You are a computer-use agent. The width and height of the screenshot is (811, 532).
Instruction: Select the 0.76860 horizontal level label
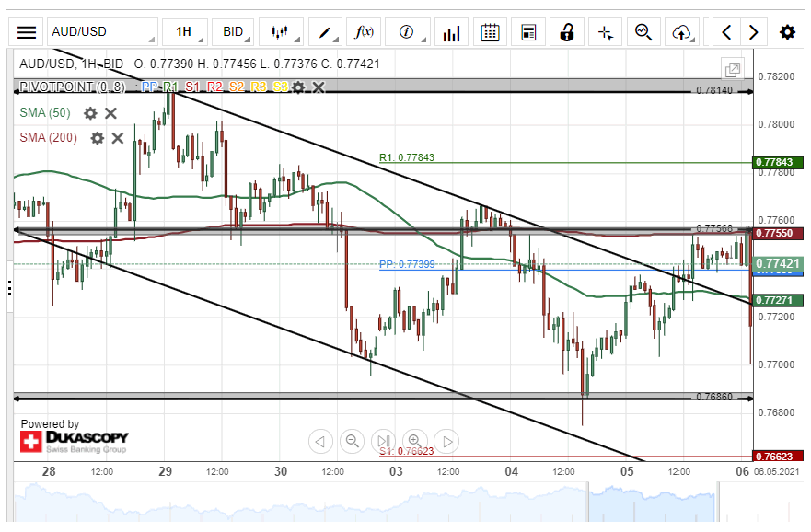(x=714, y=397)
